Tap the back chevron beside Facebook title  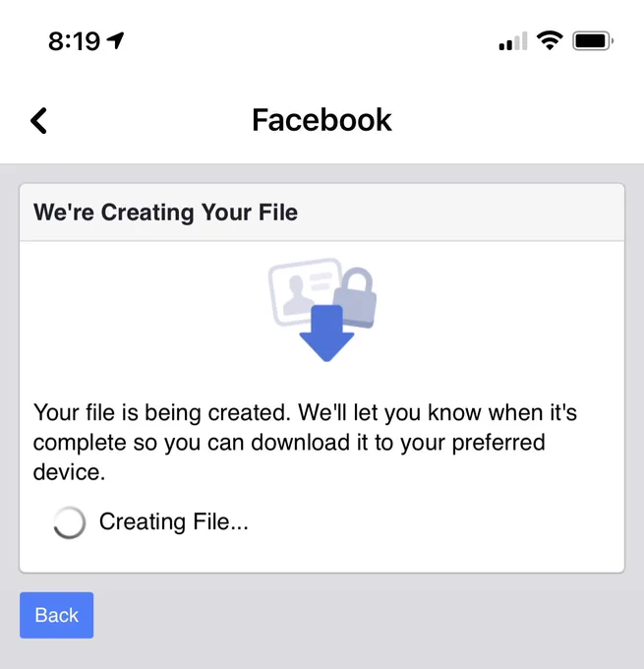(x=38, y=121)
